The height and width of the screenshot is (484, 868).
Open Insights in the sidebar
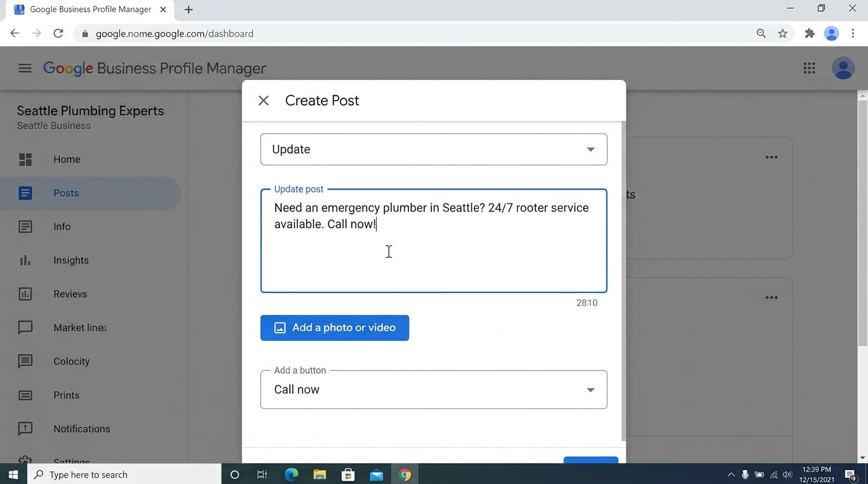point(90,260)
